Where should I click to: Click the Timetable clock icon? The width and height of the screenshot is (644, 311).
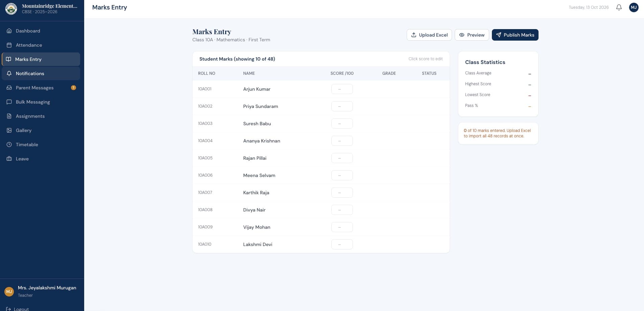(x=9, y=145)
